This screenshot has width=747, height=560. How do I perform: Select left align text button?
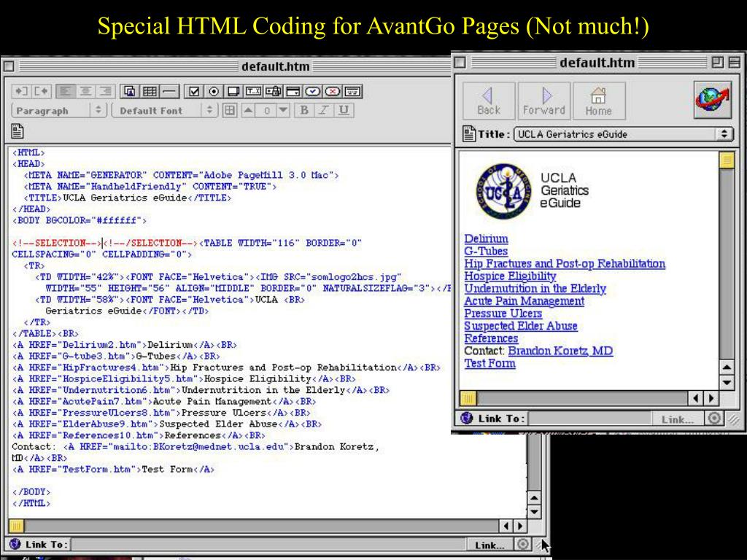tap(65, 91)
